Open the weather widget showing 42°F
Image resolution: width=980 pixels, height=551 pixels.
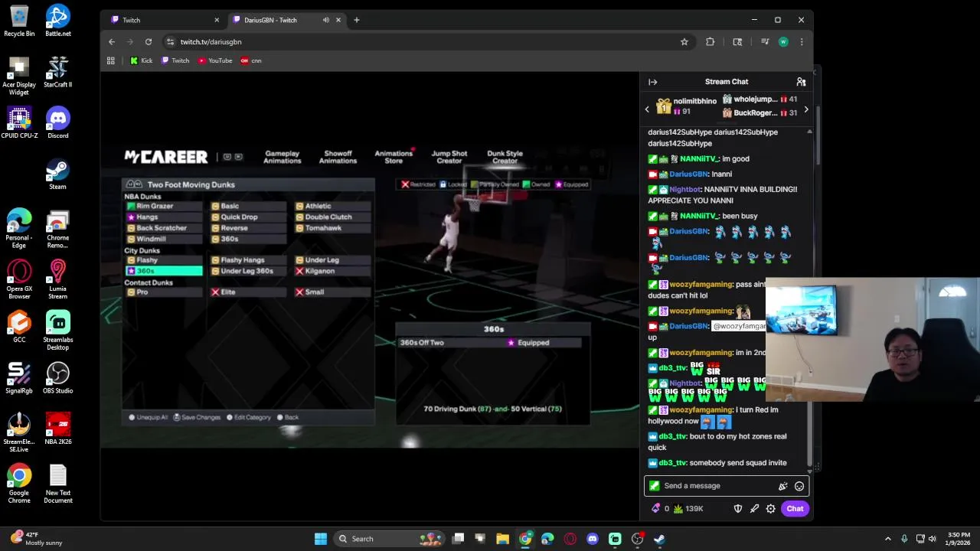(x=34, y=539)
